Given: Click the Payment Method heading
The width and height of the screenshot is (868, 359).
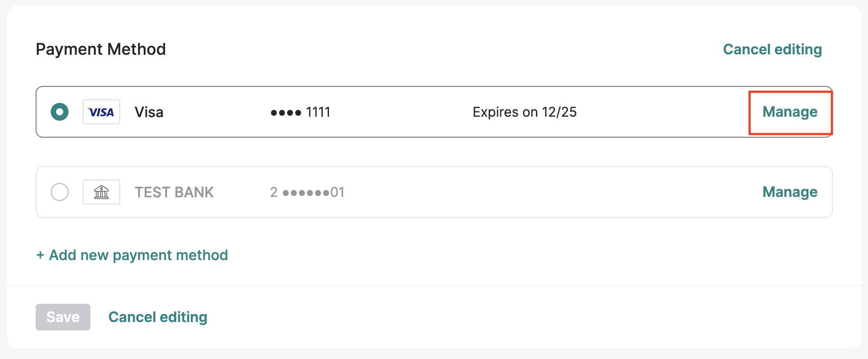Looking at the screenshot, I should (x=101, y=49).
